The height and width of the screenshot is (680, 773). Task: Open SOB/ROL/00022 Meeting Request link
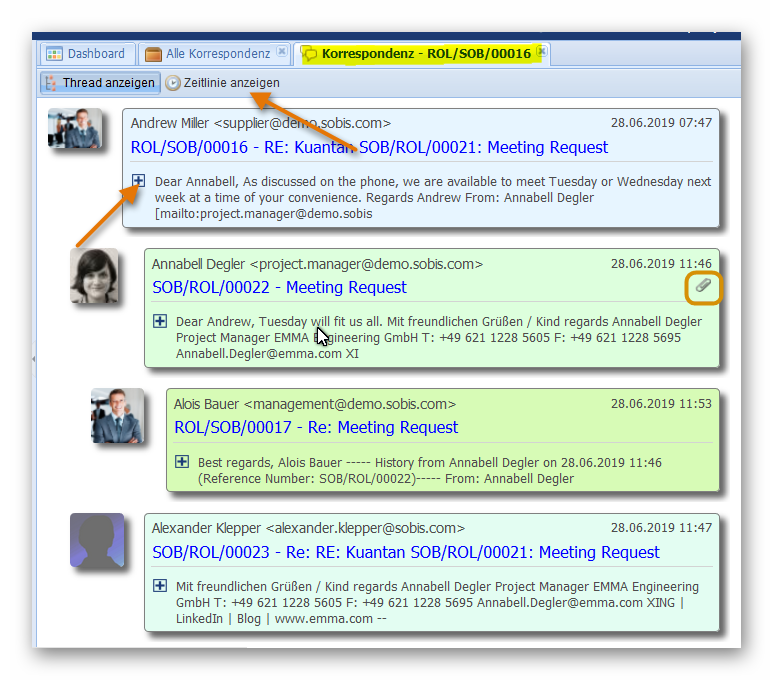point(279,287)
